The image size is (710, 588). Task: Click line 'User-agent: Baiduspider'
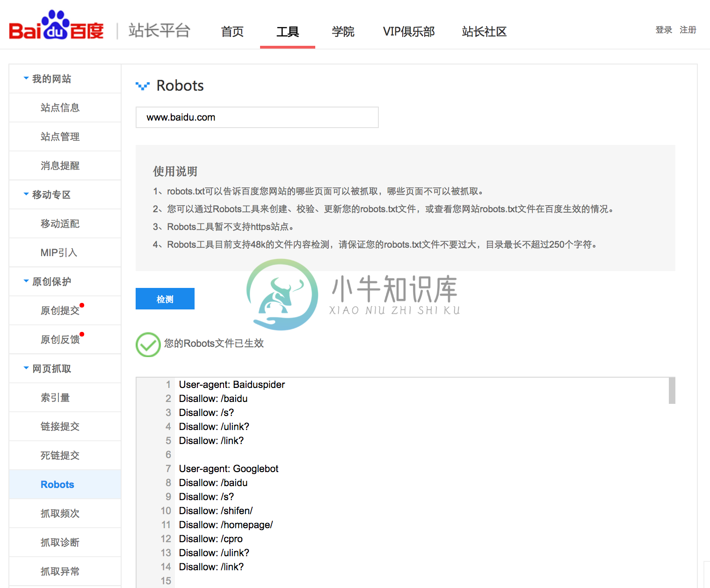[232, 384]
